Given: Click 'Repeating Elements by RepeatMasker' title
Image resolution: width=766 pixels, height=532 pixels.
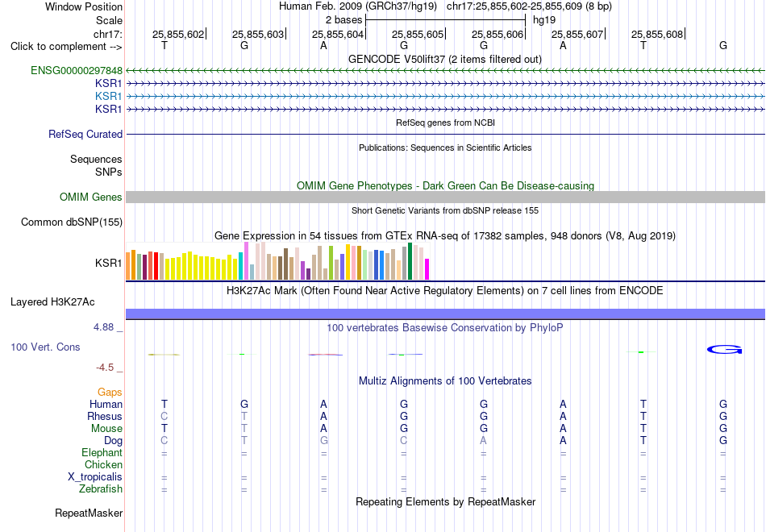Looking at the screenshot, I should pos(445,502).
